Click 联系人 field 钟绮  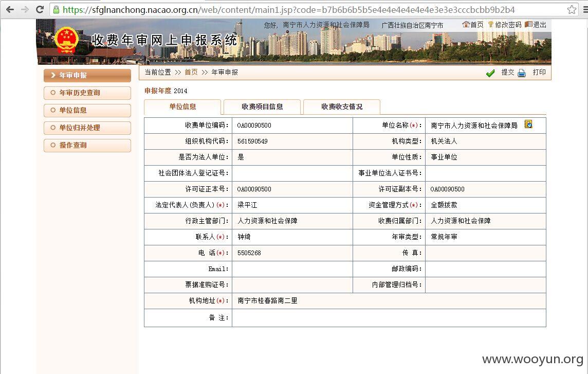point(244,237)
